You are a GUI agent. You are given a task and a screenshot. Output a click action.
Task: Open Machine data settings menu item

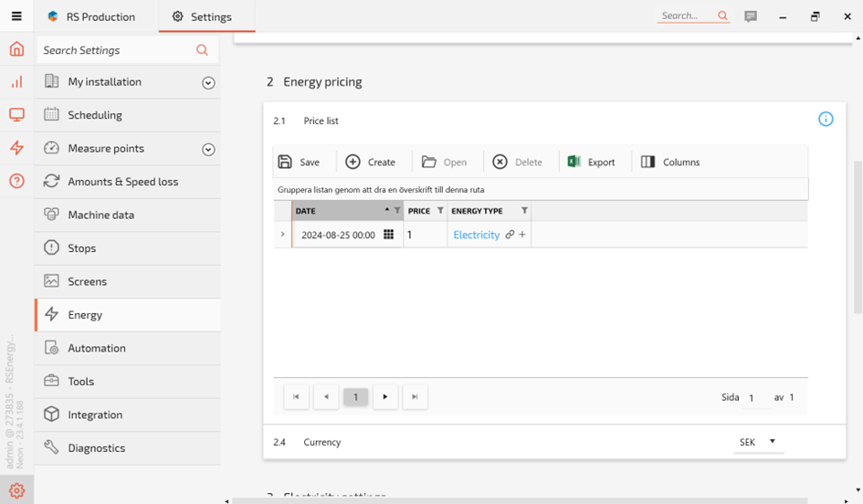[100, 215]
